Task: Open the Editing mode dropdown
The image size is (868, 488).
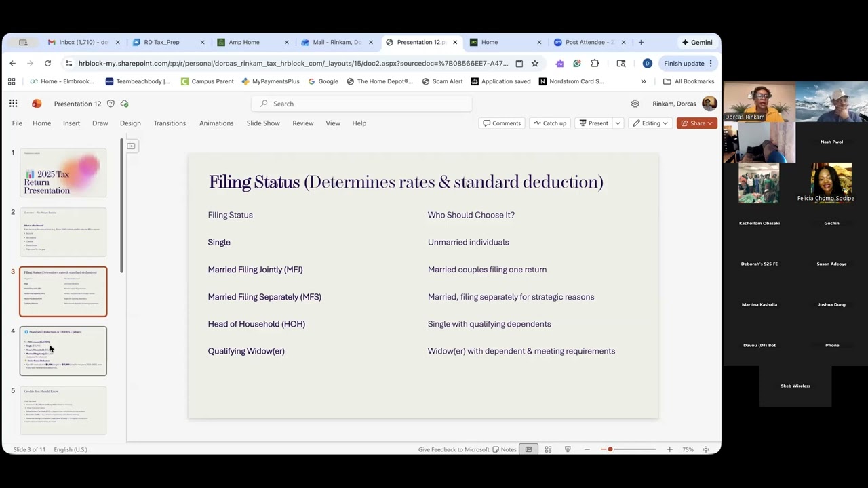Action: [650, 123]
